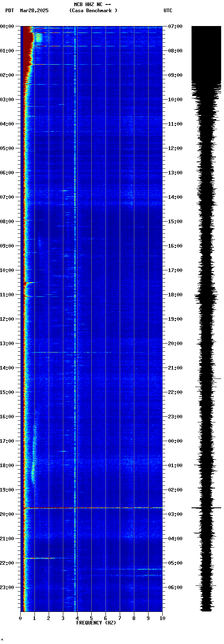Click frequency axis tick label '0'
The width and height of the screenshot is (224, 644).
pos(20,618)
